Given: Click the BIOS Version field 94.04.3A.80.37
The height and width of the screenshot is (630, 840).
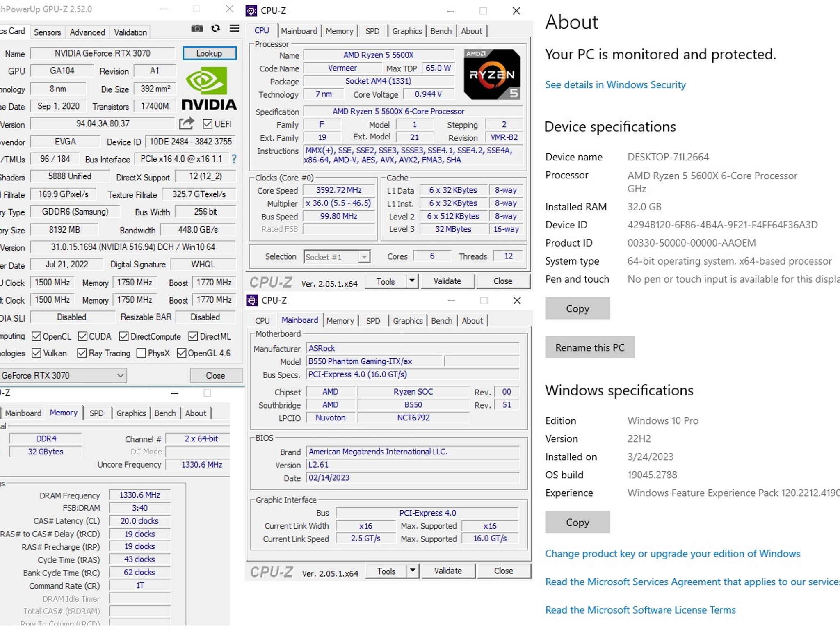Looking at the screenshot, I should [x=103, y=123].
